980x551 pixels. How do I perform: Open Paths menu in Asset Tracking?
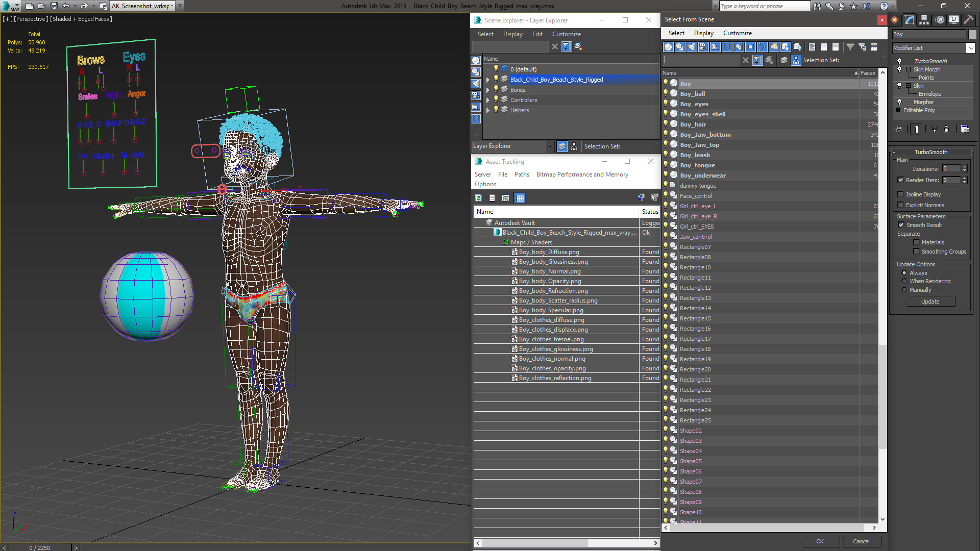522,174
